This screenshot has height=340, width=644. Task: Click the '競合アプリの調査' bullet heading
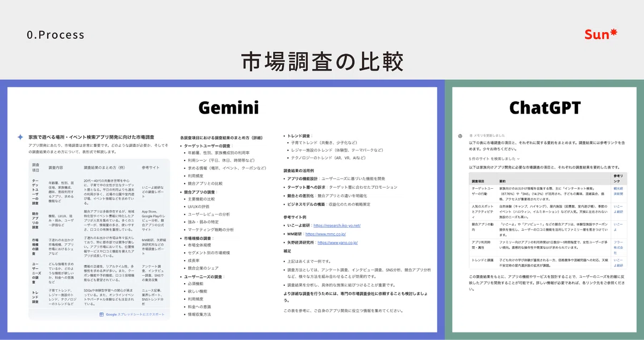201,191
